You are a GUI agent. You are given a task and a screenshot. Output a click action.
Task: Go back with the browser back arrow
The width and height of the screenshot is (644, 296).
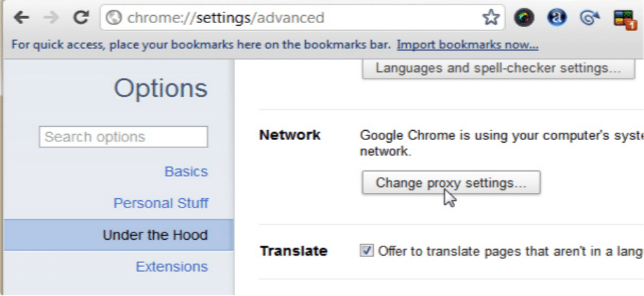pyautogui.click(x=21, y=17)
